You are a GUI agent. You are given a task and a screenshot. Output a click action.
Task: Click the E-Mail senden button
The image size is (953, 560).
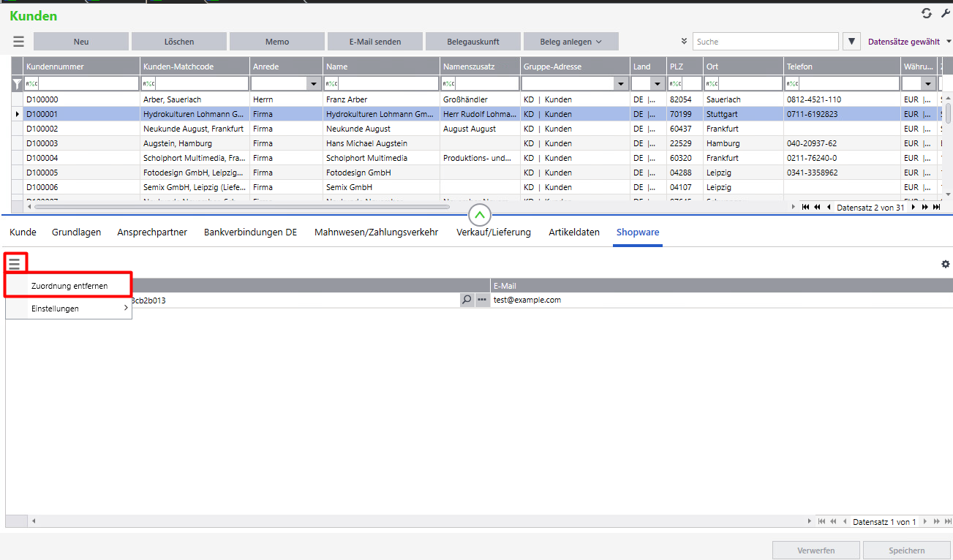click(x=374, y=42)
